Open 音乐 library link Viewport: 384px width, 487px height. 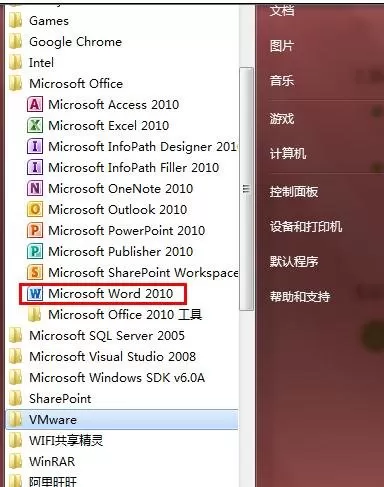tap(282, 81)
